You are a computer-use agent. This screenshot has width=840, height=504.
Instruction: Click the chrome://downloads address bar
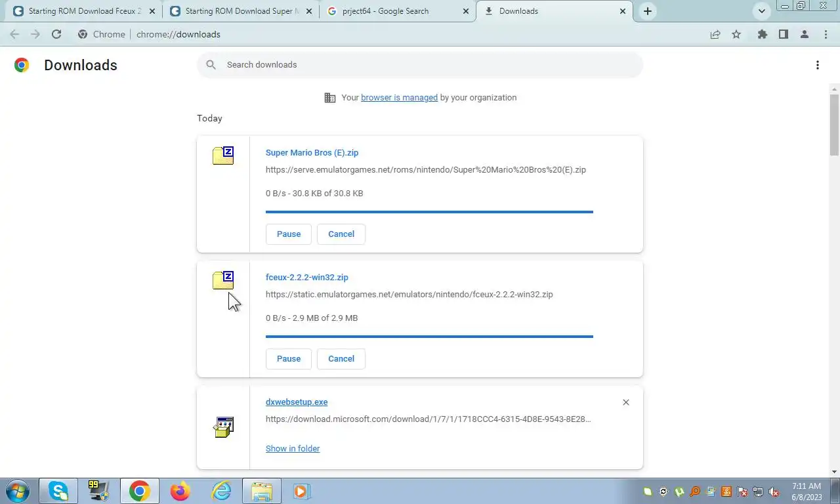[387, 34]
